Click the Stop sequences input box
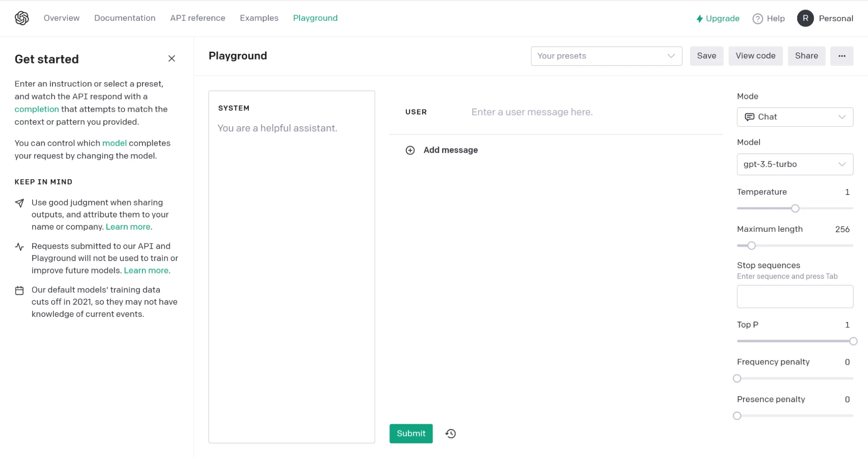 [x=795, y=297]
